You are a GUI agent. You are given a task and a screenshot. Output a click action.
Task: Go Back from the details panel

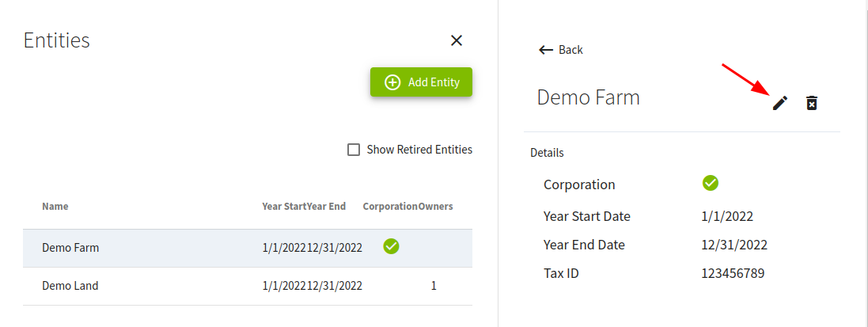(570, 50)
